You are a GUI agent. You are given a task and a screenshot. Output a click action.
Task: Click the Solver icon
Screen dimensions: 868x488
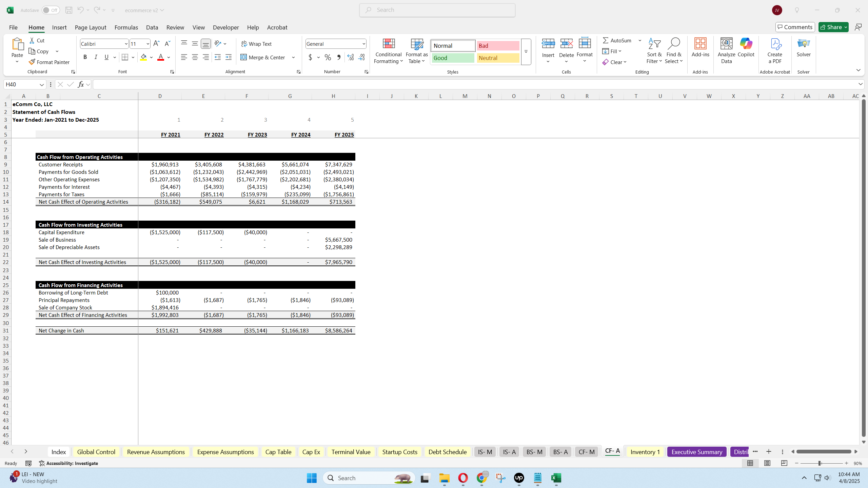click(803, 44)
